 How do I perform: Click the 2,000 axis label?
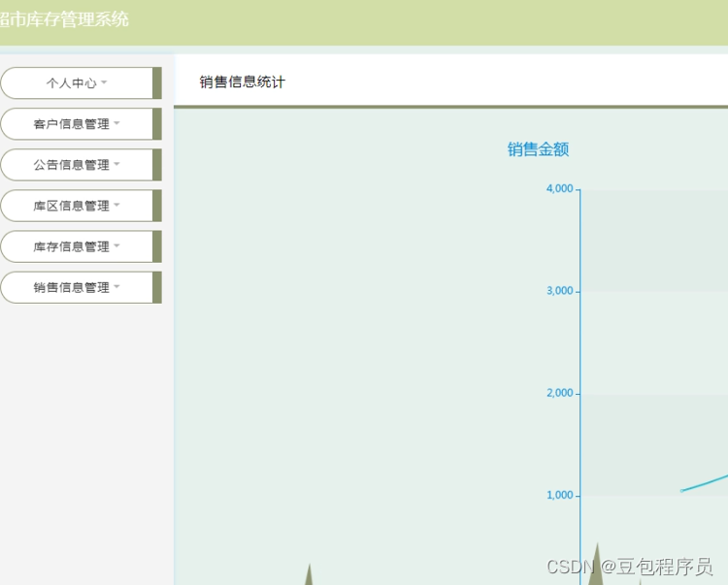[x=559, y=394]
